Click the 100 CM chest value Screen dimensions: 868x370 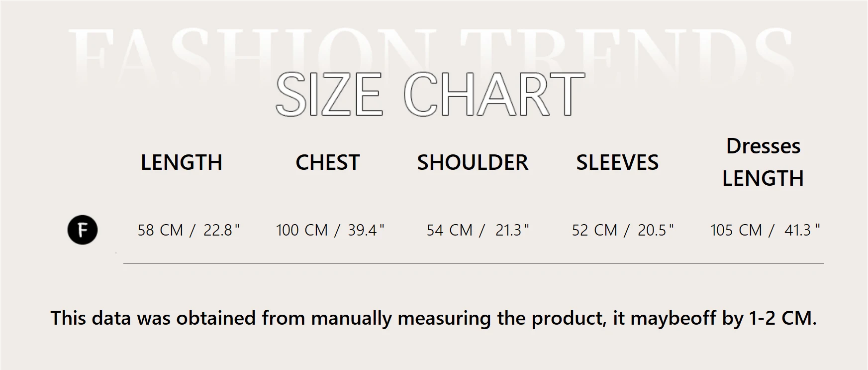pos(302,230)
